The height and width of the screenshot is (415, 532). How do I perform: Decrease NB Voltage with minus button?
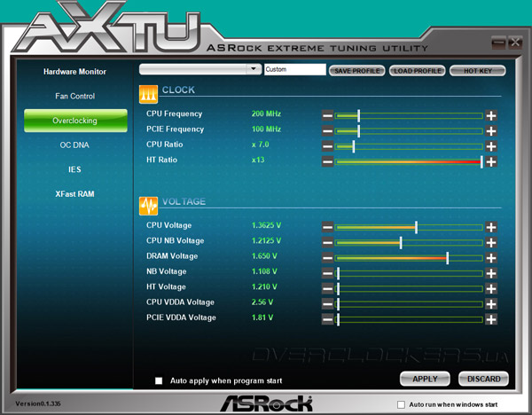tap(327, 273)
